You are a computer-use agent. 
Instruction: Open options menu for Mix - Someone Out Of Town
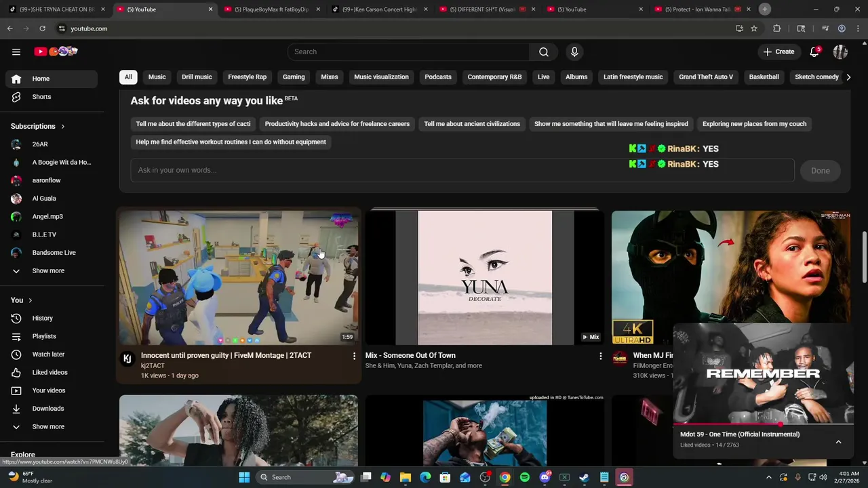click(x=600, y=356)
